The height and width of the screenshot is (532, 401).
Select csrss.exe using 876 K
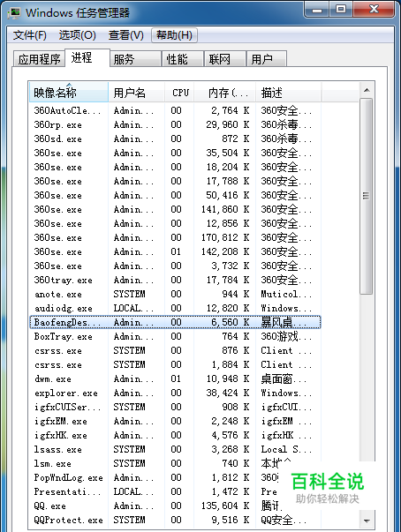[x=175, y=351]
